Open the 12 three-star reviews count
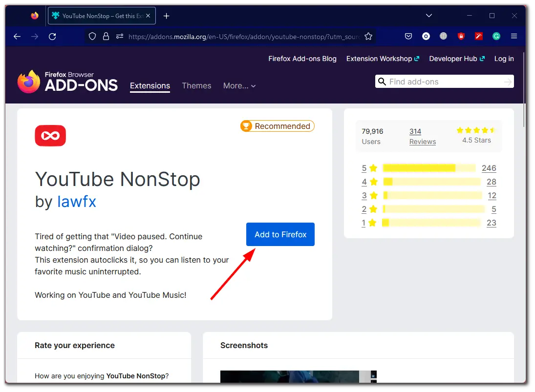Viewport: 535px width, 392px height. click(492, 195)
